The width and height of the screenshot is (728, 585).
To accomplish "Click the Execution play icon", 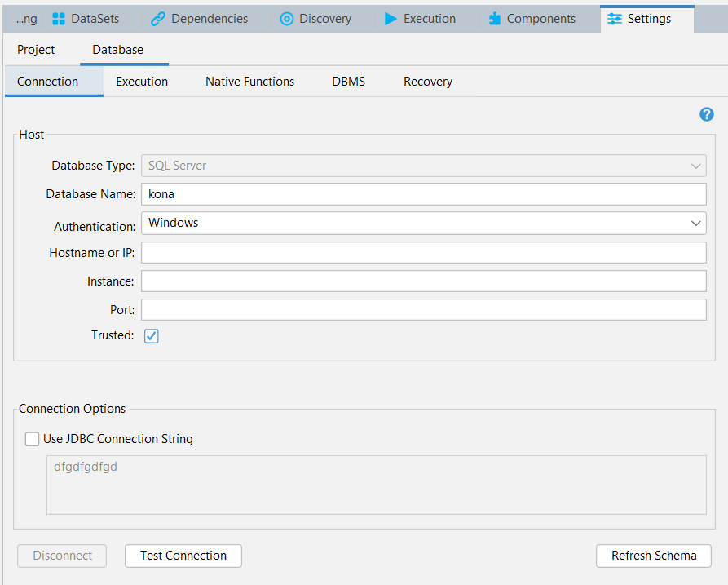I will click(390, 19).
